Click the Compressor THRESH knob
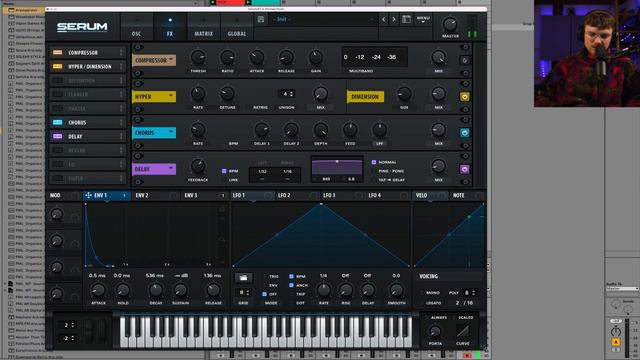 click(x=198, y=58)
